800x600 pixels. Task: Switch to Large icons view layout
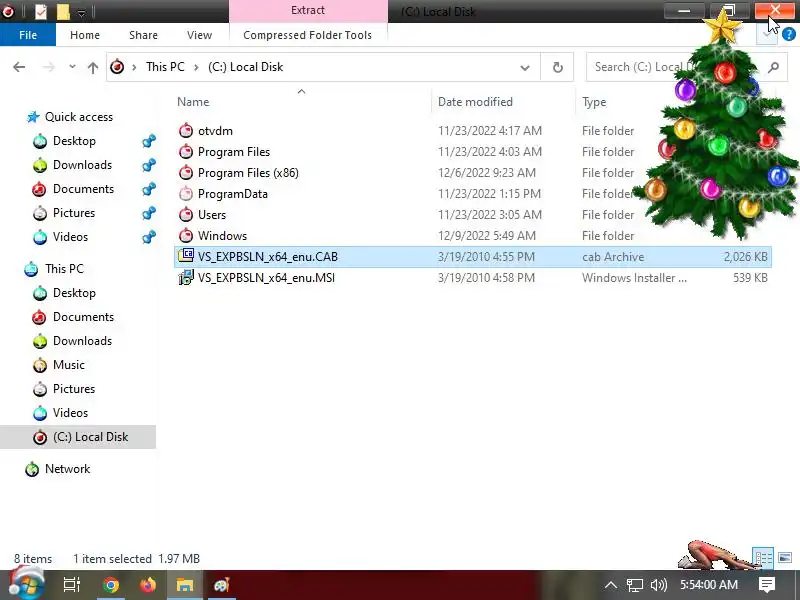pos(785,558)
